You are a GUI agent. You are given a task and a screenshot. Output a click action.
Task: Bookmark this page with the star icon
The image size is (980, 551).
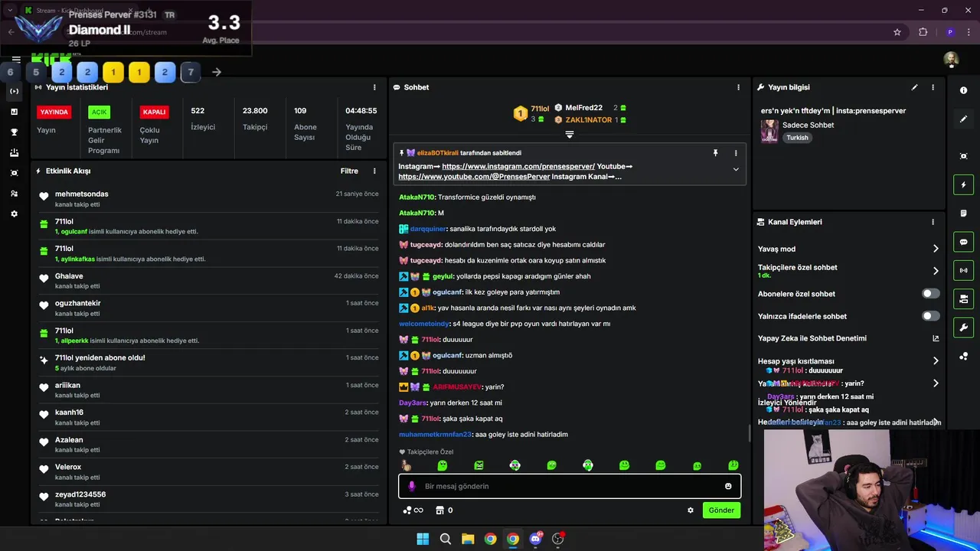point(897,32)
